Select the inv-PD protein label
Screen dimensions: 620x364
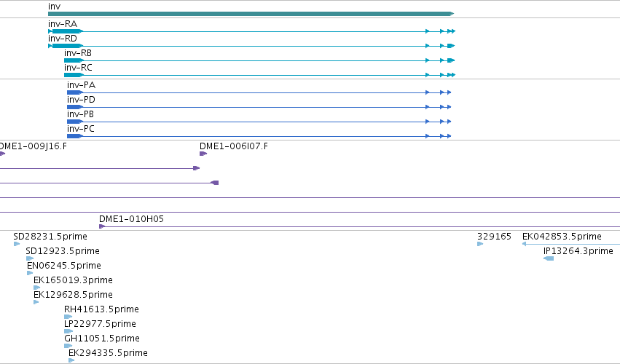(x=81, y=100)
